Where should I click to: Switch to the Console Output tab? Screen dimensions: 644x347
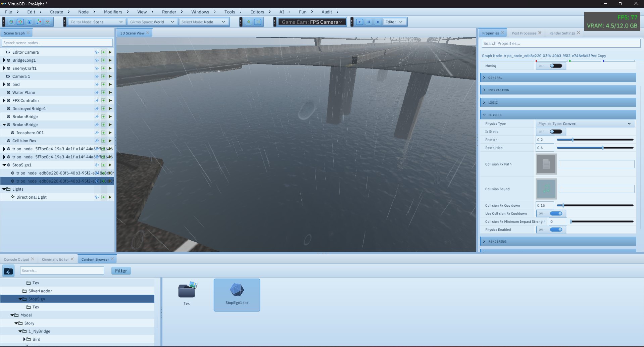[x=17, y=259]
